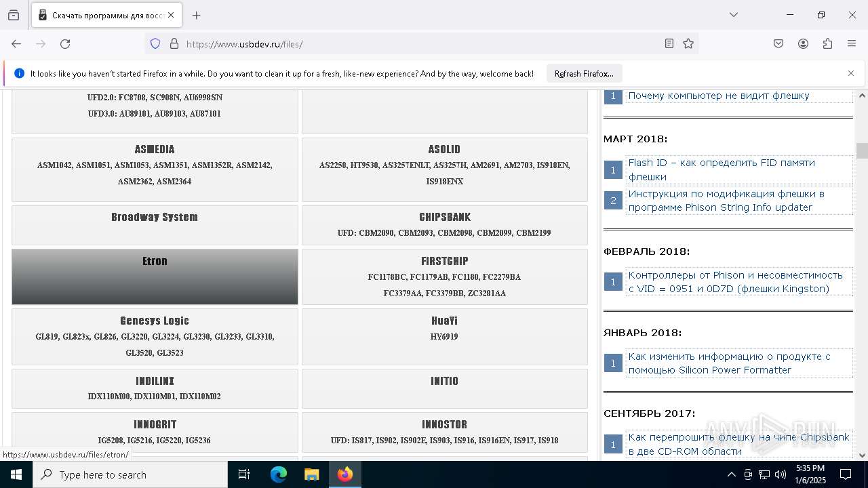Open the volume speaker tray icon

[x=781, y=474]
